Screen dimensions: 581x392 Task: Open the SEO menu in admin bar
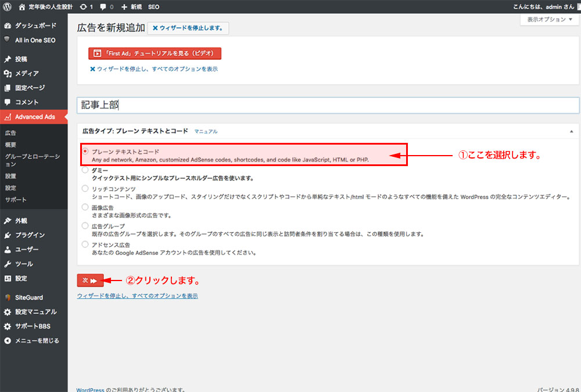(153, 6)
